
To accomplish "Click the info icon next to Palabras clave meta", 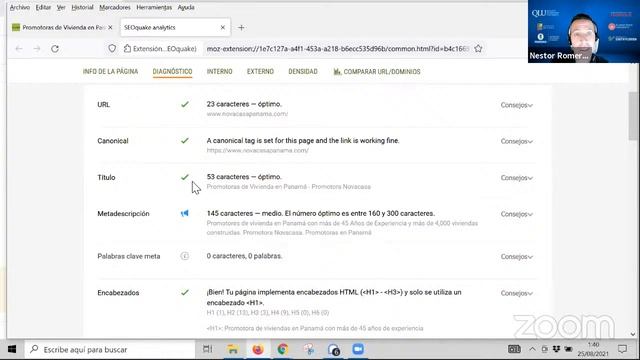I will point(184,256).
